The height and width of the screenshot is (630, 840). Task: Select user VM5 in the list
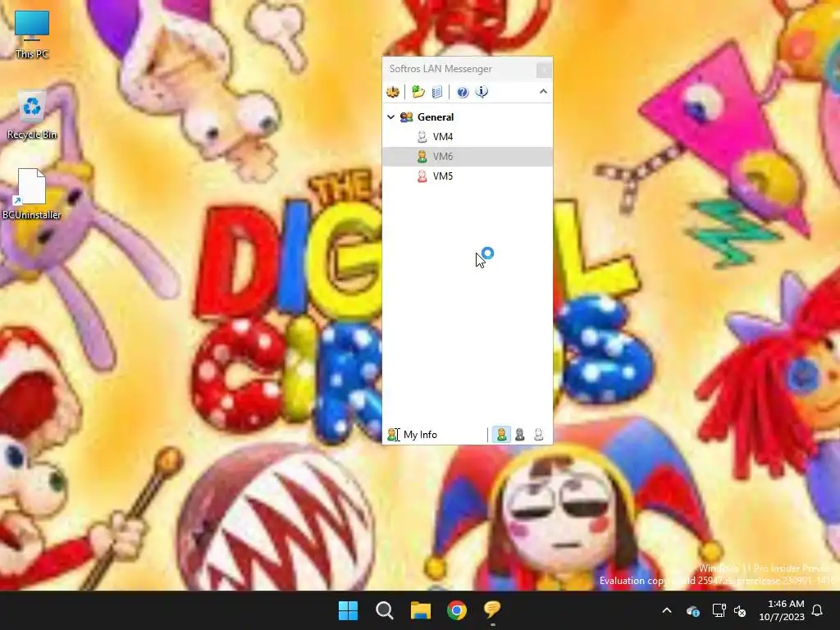point(467,176)
